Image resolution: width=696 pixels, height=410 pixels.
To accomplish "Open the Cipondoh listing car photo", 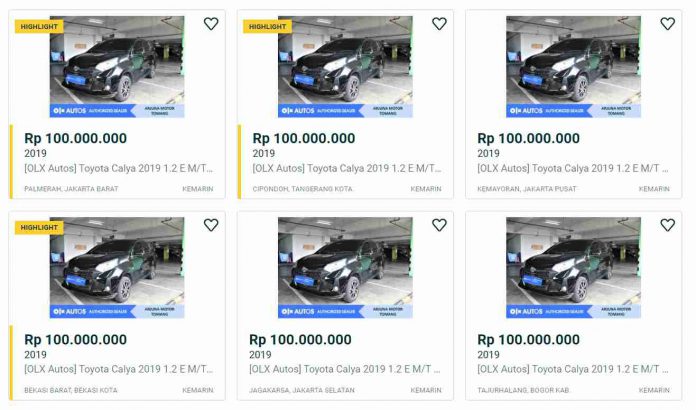I will [345, 67].
